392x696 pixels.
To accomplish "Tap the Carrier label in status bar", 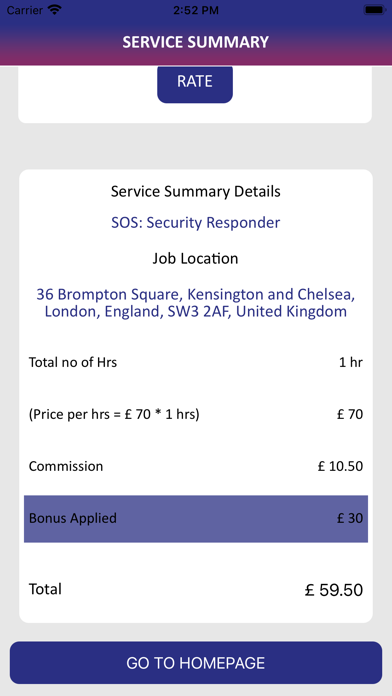I will pos(24,10).
